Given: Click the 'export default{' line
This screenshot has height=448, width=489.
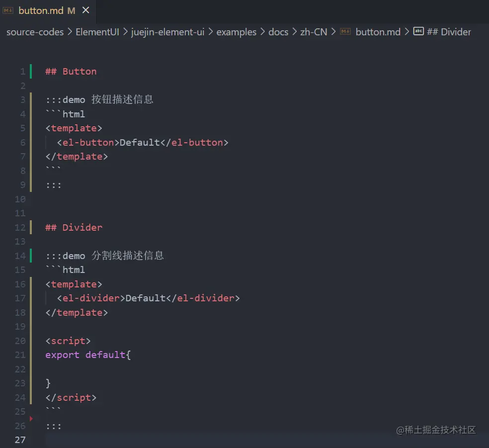Looking at the screenshot, I should (88, 355).
